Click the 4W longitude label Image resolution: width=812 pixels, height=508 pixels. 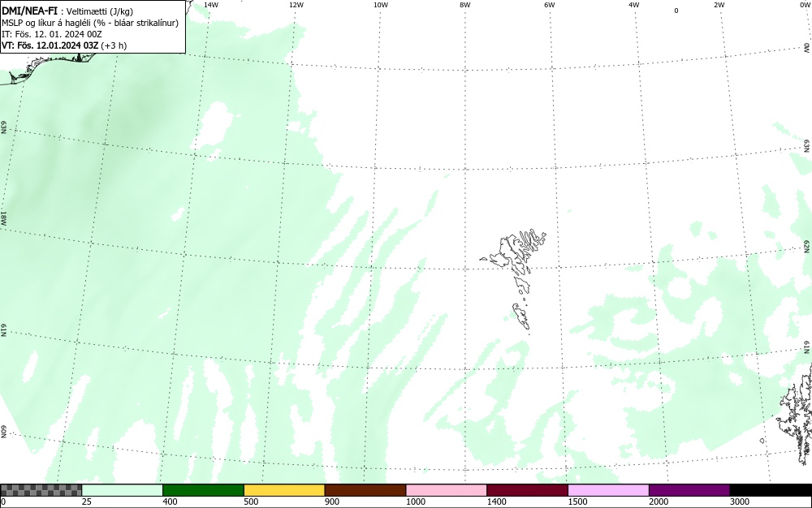tap(634, 5)
